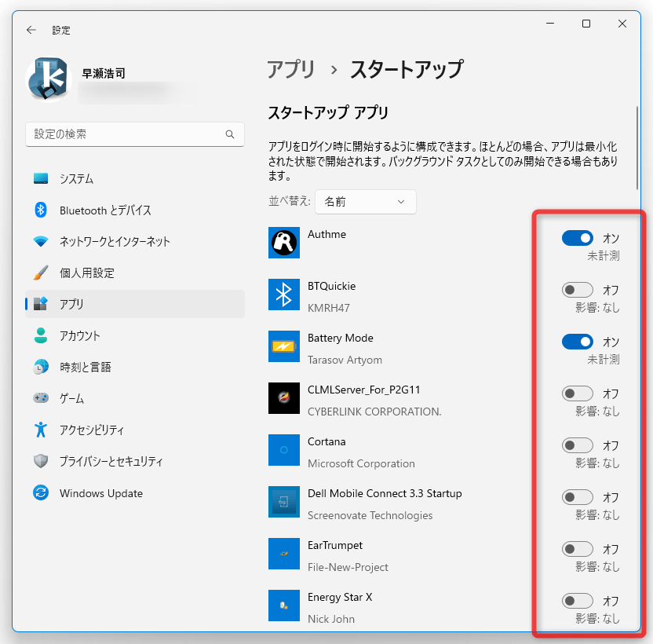The image size is (653, 644).
Task: Click the File-New-Project publisher text
Action: (x=348, y=567)
